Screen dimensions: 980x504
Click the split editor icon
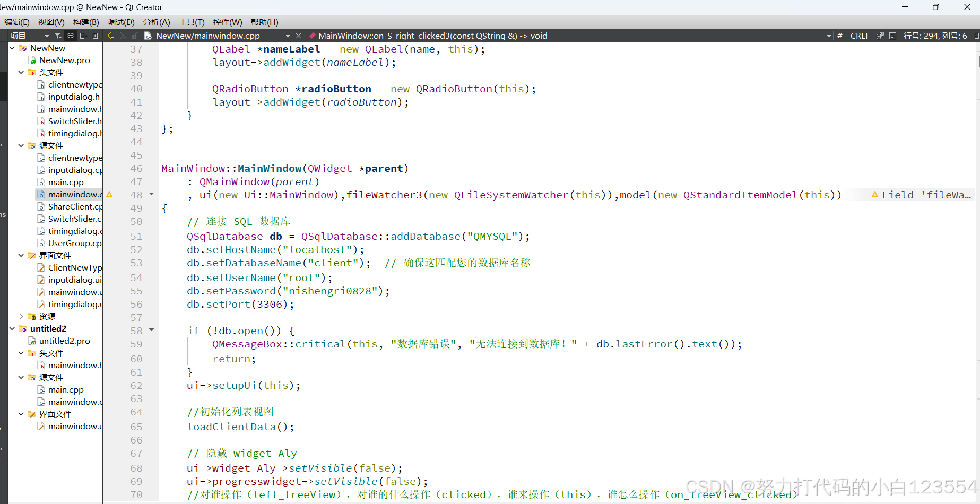pos(83,36)
